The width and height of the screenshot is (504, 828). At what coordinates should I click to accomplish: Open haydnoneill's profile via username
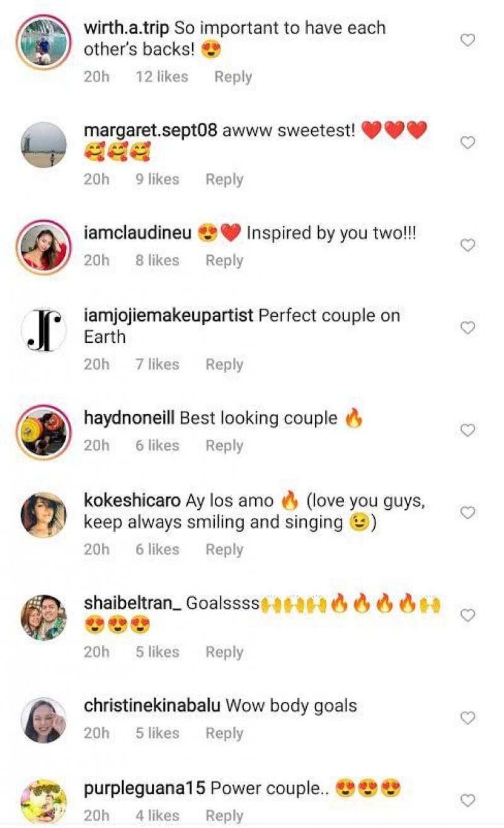click(130, 418)
